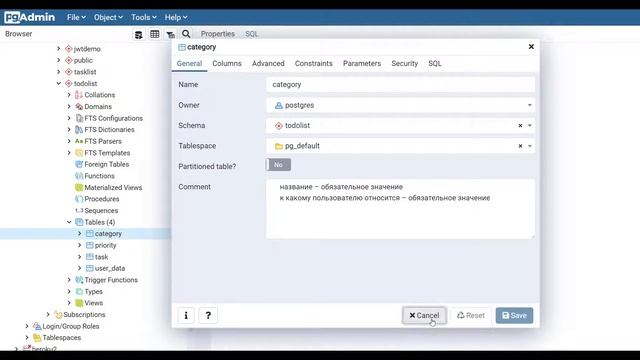
Task: Close the category dialog with X
Action: [x=531, y=47]
